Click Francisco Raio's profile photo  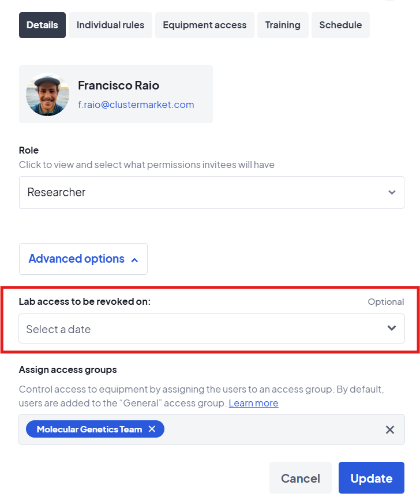click(47, 94)
